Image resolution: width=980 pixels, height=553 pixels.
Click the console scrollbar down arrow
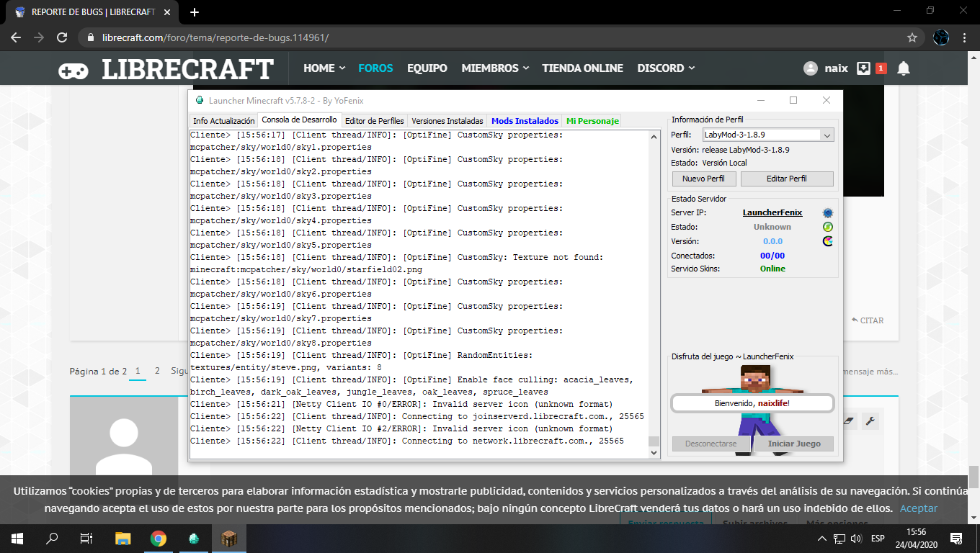[654, 453]
